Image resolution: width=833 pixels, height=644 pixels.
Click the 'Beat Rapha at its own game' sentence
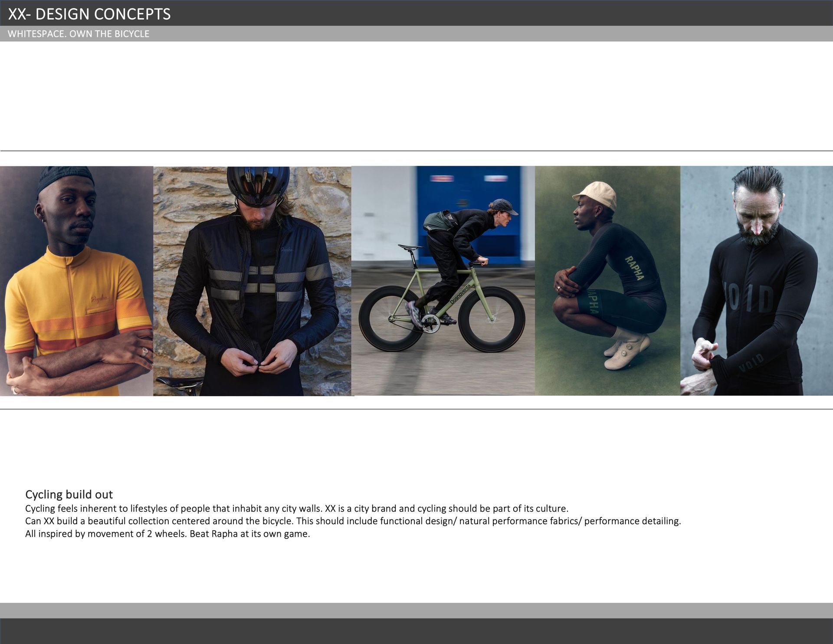tap(250, 534)
